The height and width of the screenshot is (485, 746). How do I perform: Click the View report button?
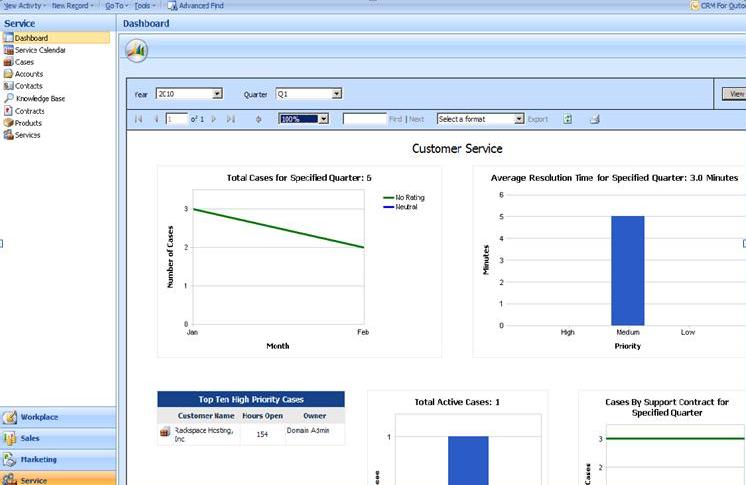(735, 94)
